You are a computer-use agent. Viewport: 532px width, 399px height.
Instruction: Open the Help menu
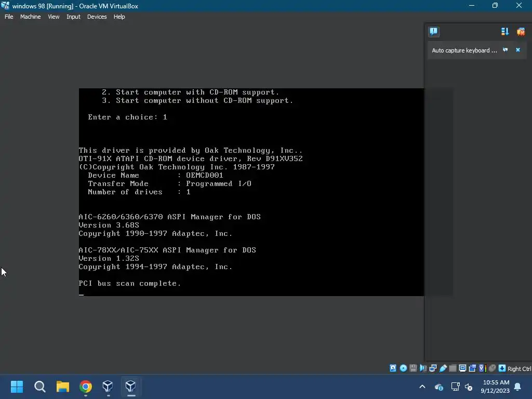119,17
